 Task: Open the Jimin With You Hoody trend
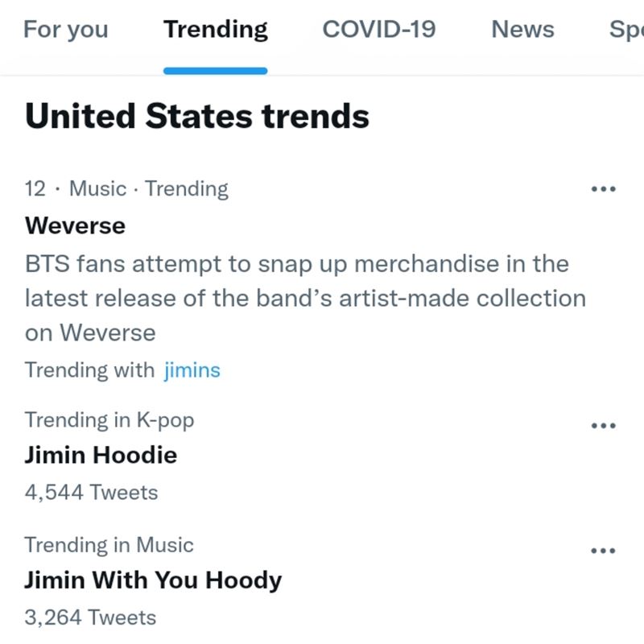point(153,580)
